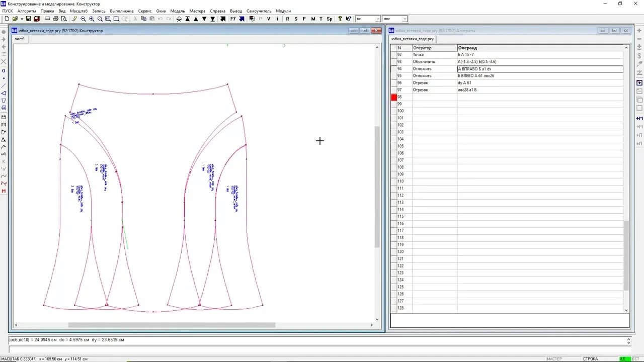The height and width of the screenshot is (362, 644).
Task: Select the юбка_вставки_годе ргу algorithm tab
Action: (x=413, y=39)
